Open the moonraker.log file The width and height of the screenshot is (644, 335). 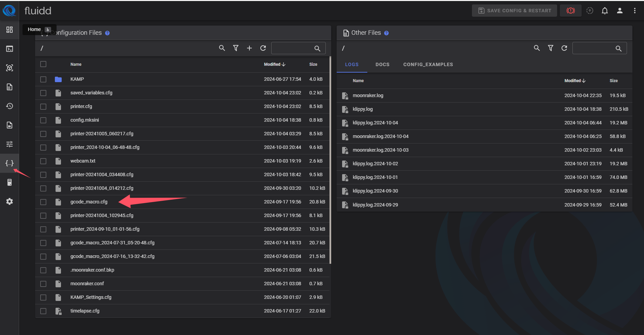point(368,95)
